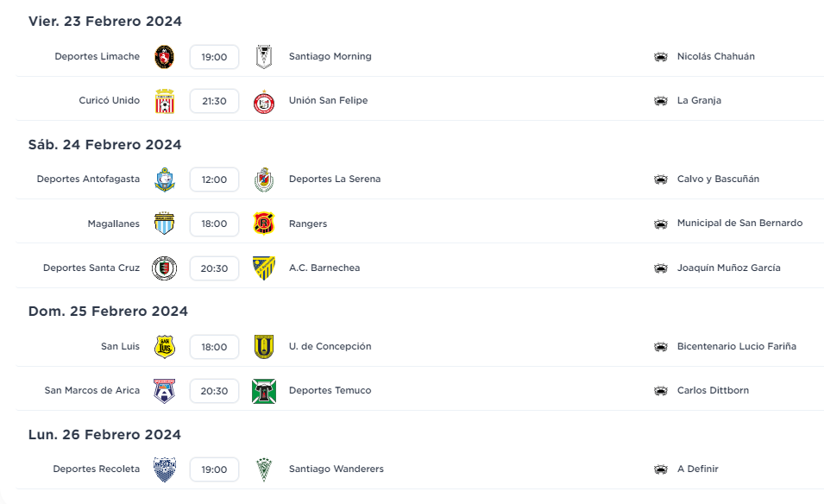Click the San Luis yellow crest

165,347
